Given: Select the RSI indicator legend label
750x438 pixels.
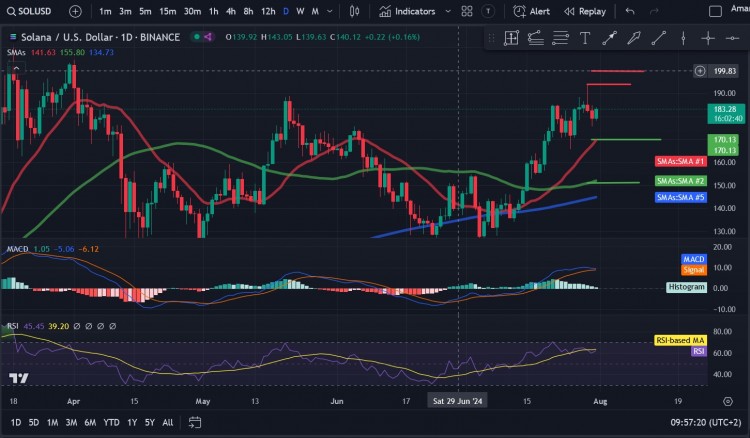Looking at the screenshot, I should 12,326.
